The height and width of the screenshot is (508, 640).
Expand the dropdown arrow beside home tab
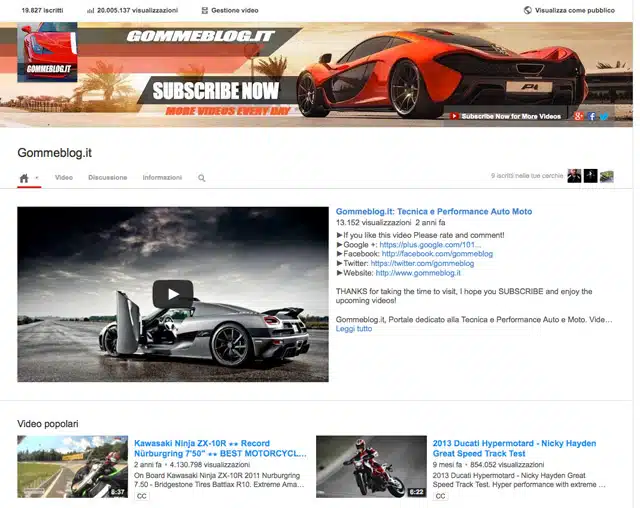37,178
